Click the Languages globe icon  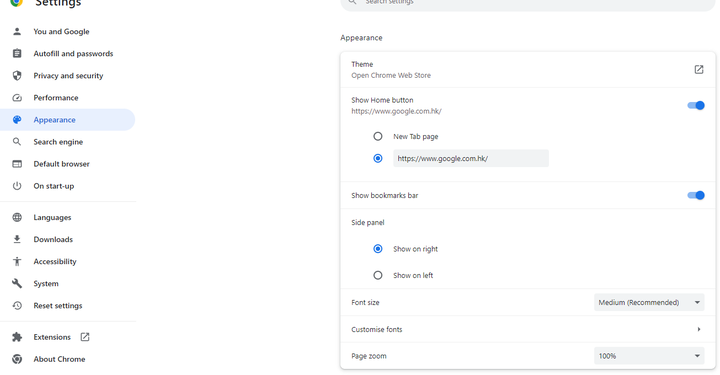[x=17, y=218]
